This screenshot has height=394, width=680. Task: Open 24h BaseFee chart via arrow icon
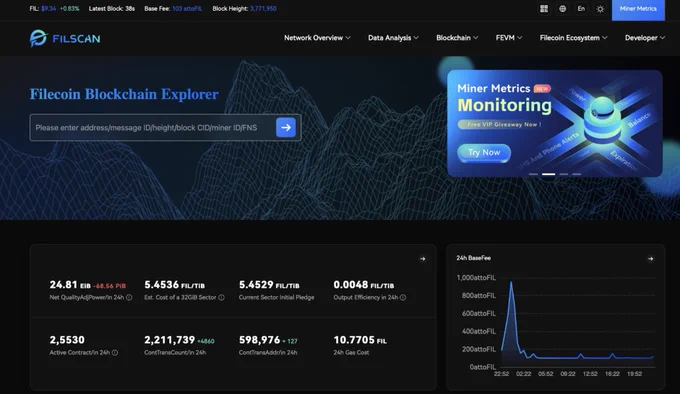point(650,259)
